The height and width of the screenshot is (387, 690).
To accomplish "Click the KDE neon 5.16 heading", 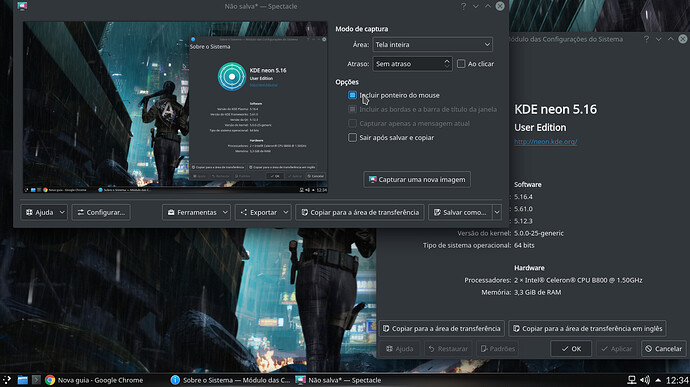I will (555, 109).
